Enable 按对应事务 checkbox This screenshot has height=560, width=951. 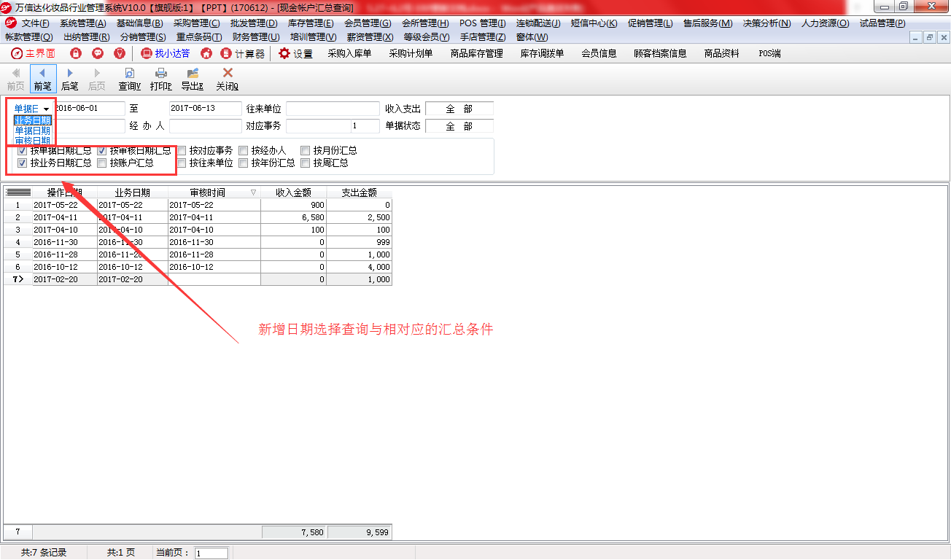click(182, 151)
